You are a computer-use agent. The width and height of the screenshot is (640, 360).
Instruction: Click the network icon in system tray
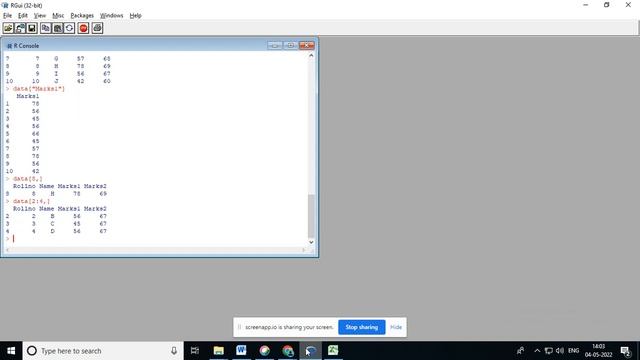(x=549, y=351)
